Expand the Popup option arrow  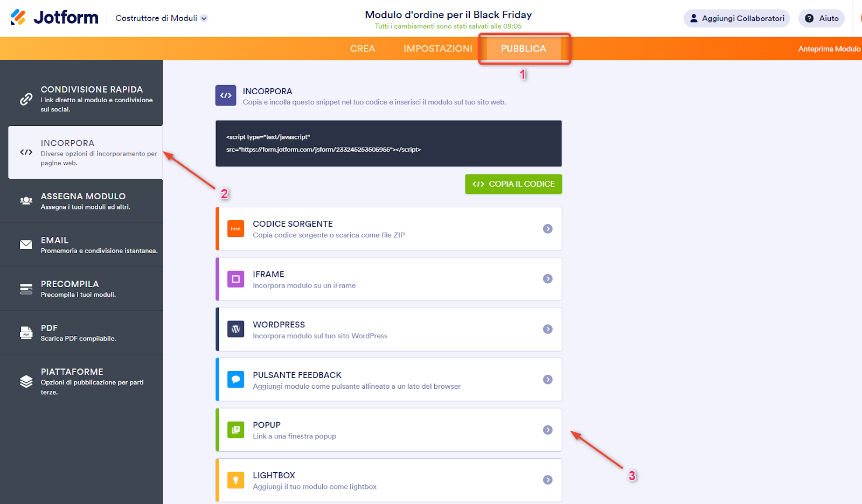[x=548, y=430]
